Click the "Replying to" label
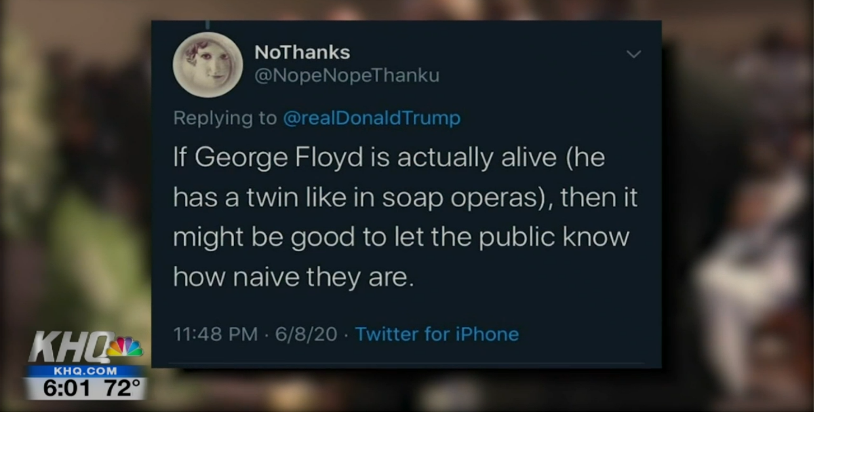The width and height of the screenshot is (868, 456). pos(224,118)
